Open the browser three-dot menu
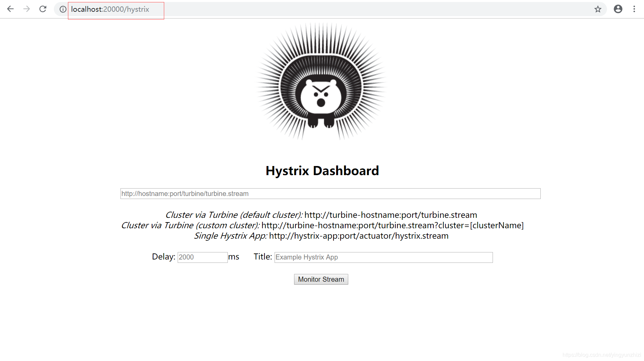Viewport: 644px width, 361px height. (x=634, y=9)
